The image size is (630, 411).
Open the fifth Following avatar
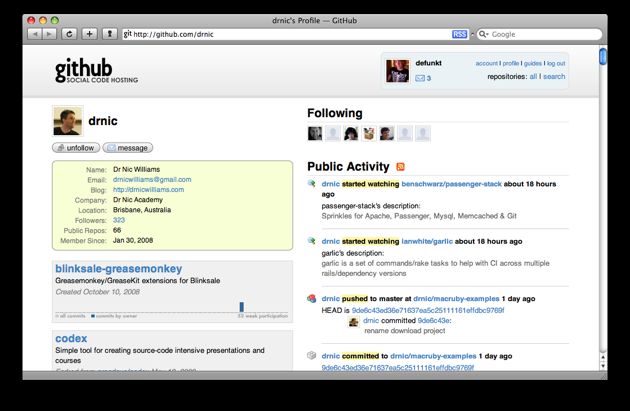coord(387,133)
